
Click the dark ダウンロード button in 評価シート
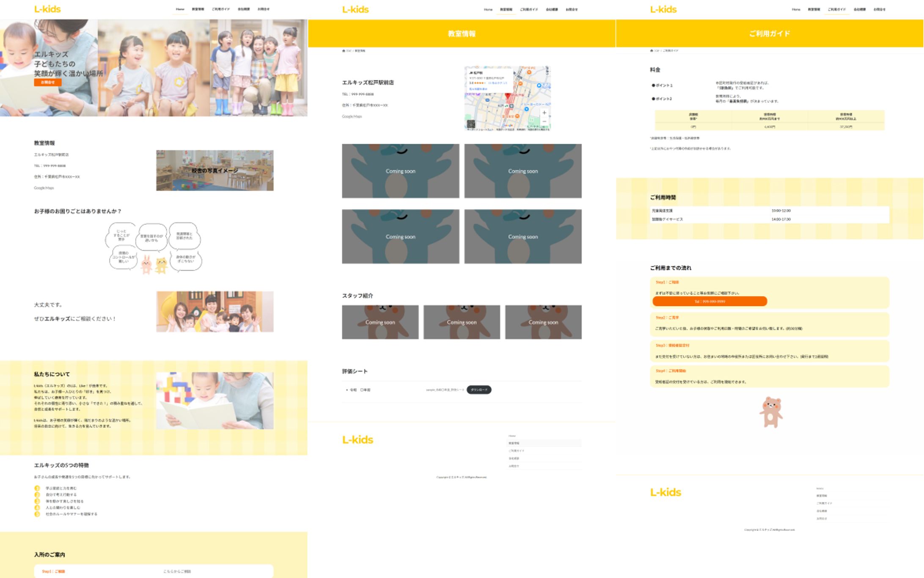point(479,390)
